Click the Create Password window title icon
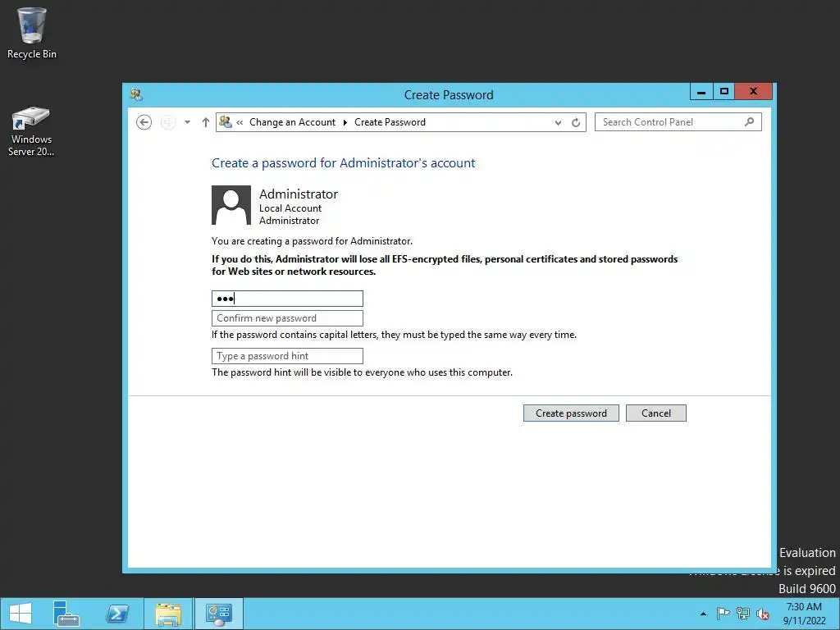The image size is (840, 630). point(136,95)
